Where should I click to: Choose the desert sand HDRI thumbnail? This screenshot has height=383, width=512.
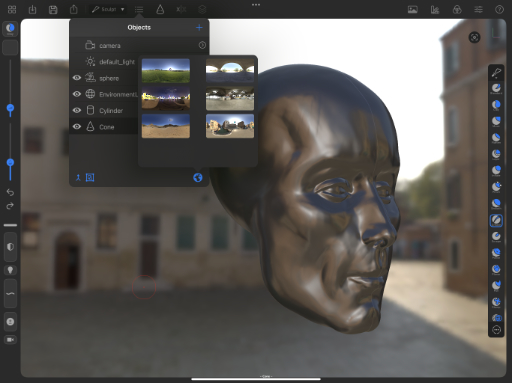166,126
